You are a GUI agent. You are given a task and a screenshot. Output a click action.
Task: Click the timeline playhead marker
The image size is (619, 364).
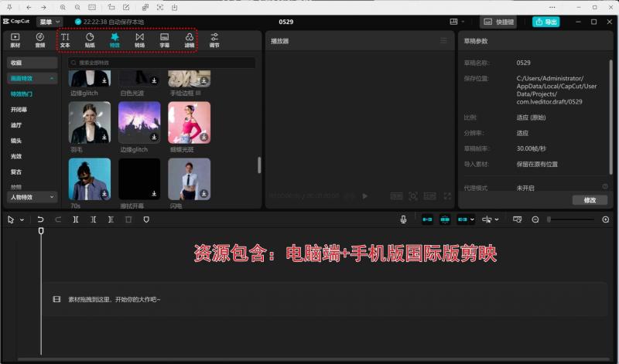click(x=41, y=231)
